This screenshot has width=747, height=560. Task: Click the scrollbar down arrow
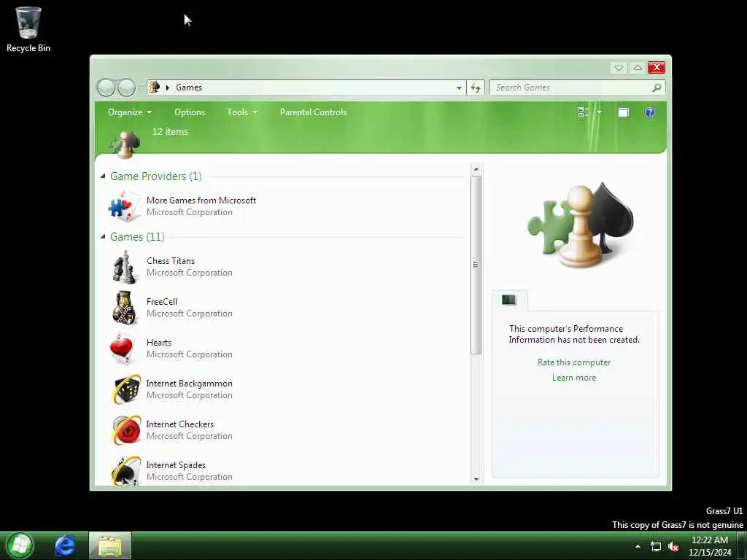pos(476,480)
